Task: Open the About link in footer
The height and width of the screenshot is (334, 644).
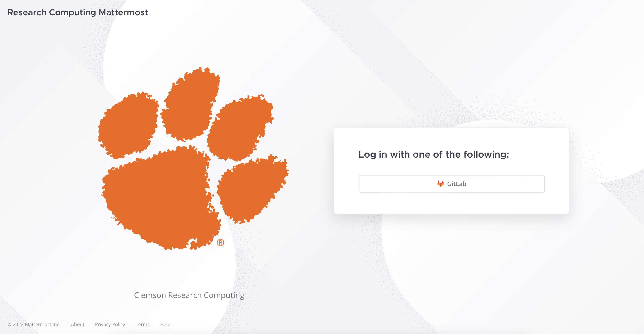Action: coord(78,324)
